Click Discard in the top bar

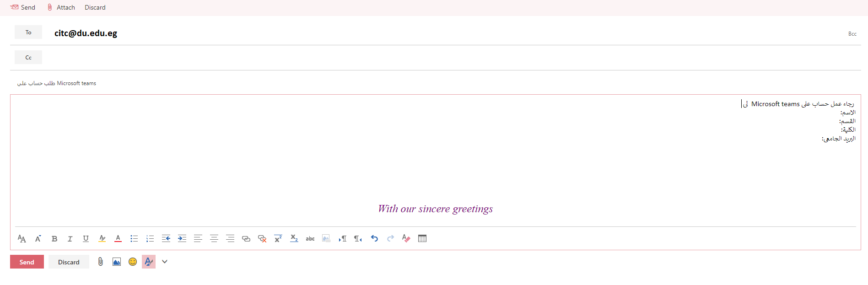pyautogui.click(x=95, y=7)
